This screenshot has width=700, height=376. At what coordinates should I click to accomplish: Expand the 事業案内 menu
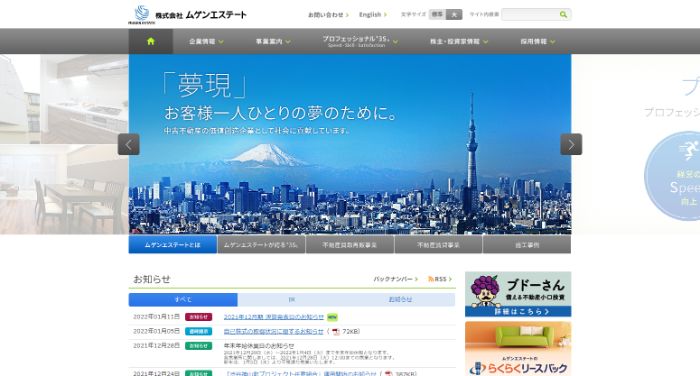click(273, 41)
